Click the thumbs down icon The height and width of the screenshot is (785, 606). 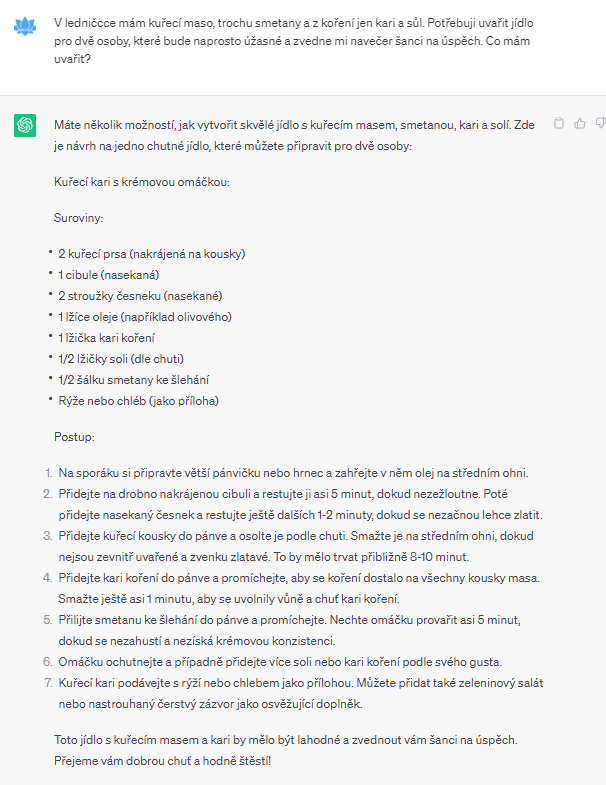click(600, 123)
